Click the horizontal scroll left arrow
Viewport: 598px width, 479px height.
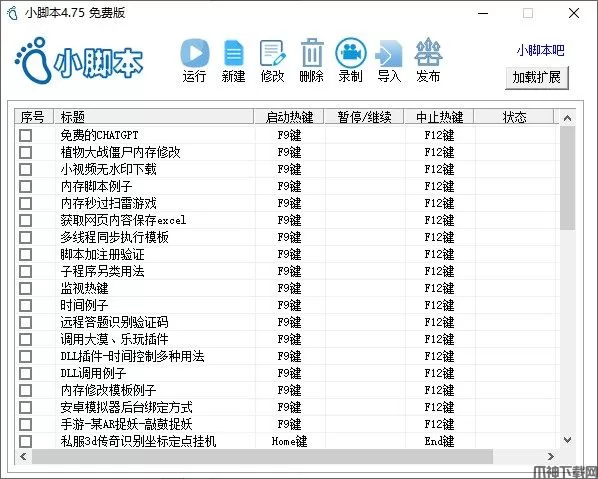click(x=23, y=456)
